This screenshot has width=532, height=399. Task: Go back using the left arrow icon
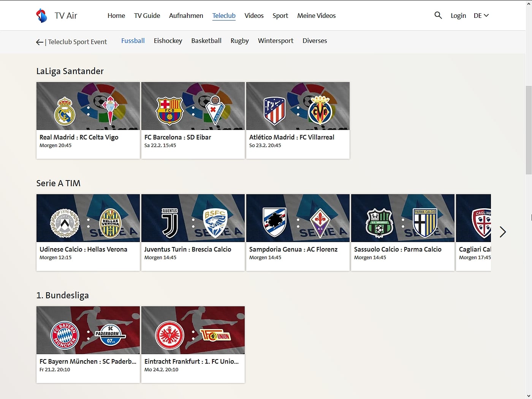[40, 42]
